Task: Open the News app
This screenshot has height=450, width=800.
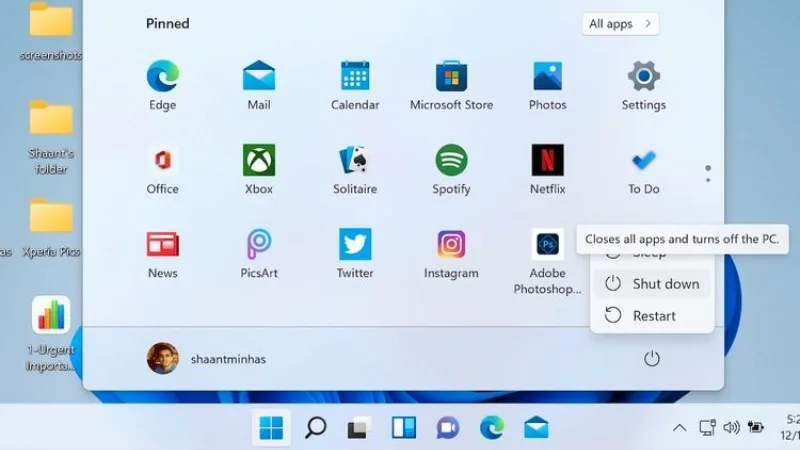Action: click(163, 254)
